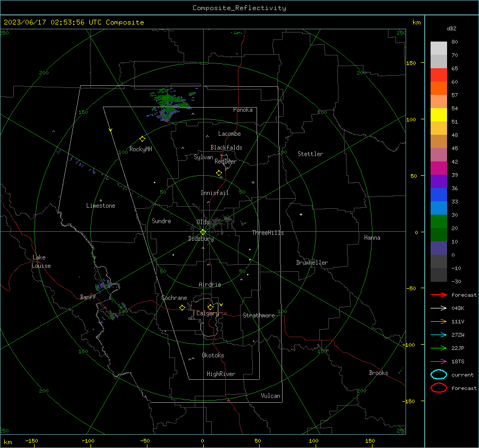Click the Strathmore town label
The image size is (479, 448).
(259, 315)
